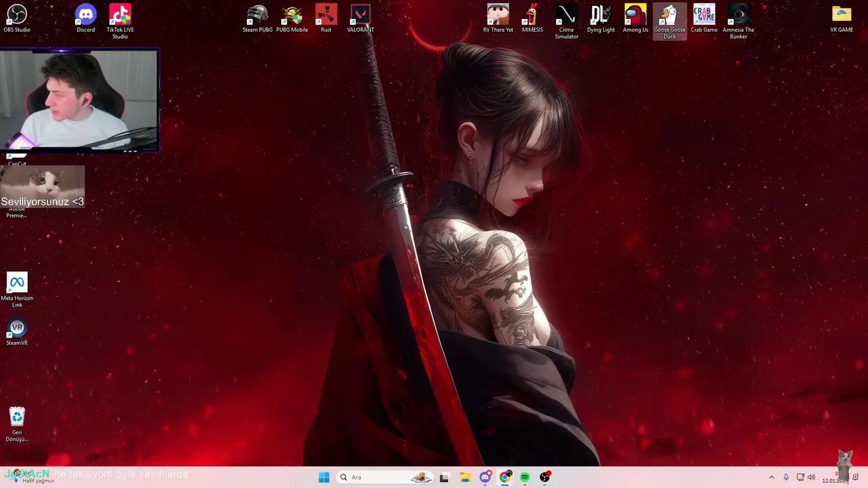Select the Goose Goose Duck shortcut

[x=669, y=22]
